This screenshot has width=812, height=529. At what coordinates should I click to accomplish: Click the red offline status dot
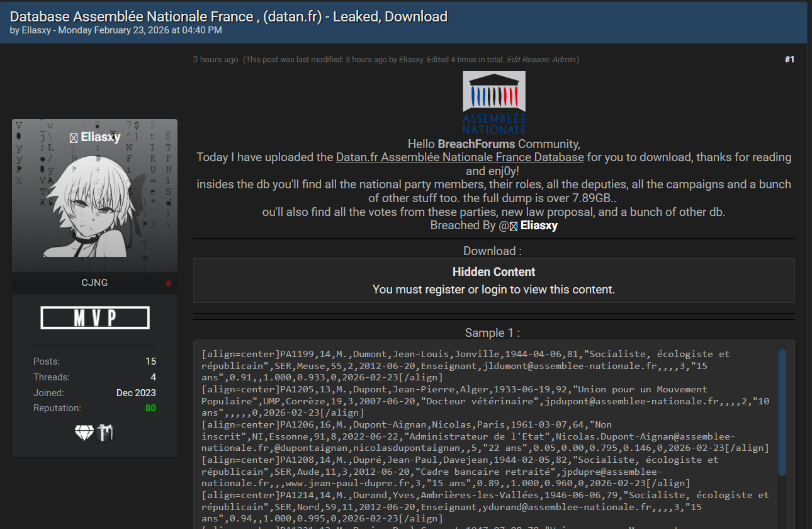[x=169, y=283]
